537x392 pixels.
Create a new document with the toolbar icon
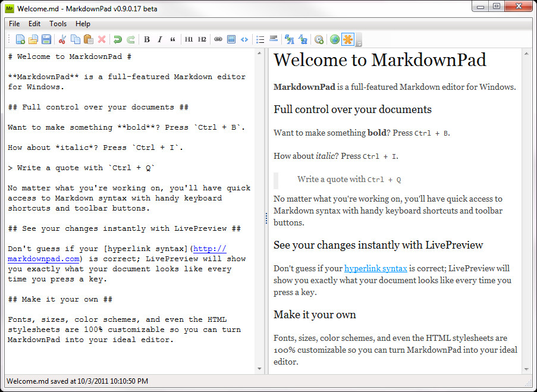20,39
